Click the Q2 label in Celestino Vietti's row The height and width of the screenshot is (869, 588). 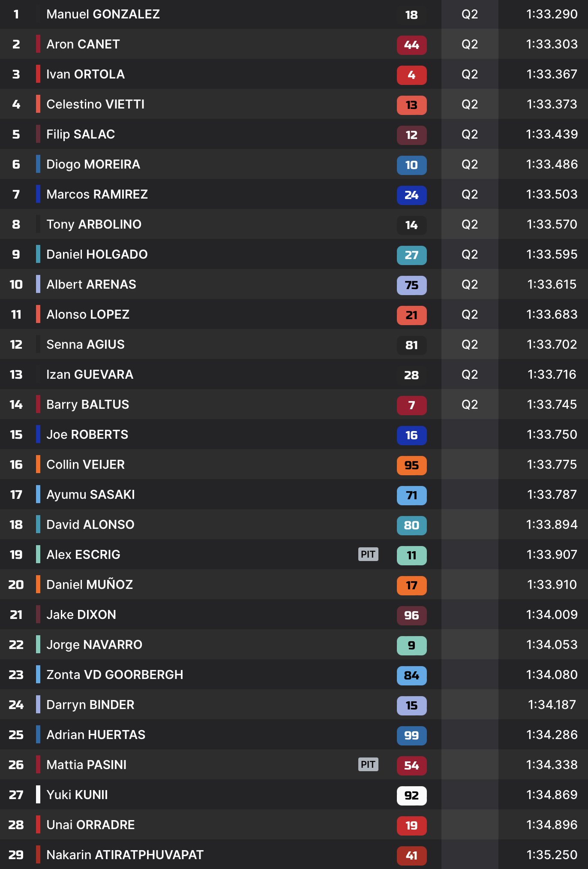click(469, 104)
